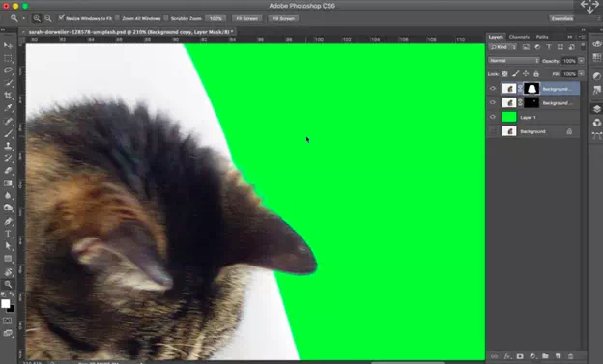Select the Rectangular Marquee tool

pyautogui.click(x=8, y=59)
